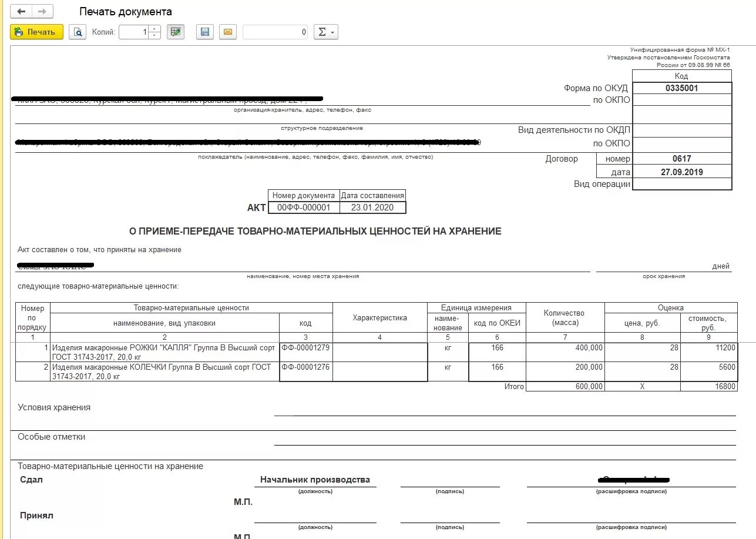The width and height of the screenshot is (756, 539).
Task: Select quantity cell 200,000
Action: coord(565,371)
